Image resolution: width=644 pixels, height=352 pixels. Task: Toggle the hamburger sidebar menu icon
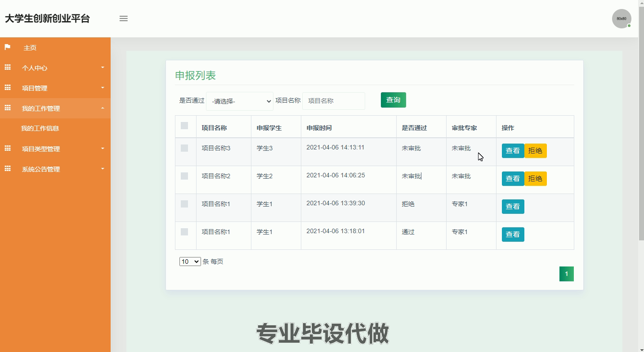tap(124, 18)
